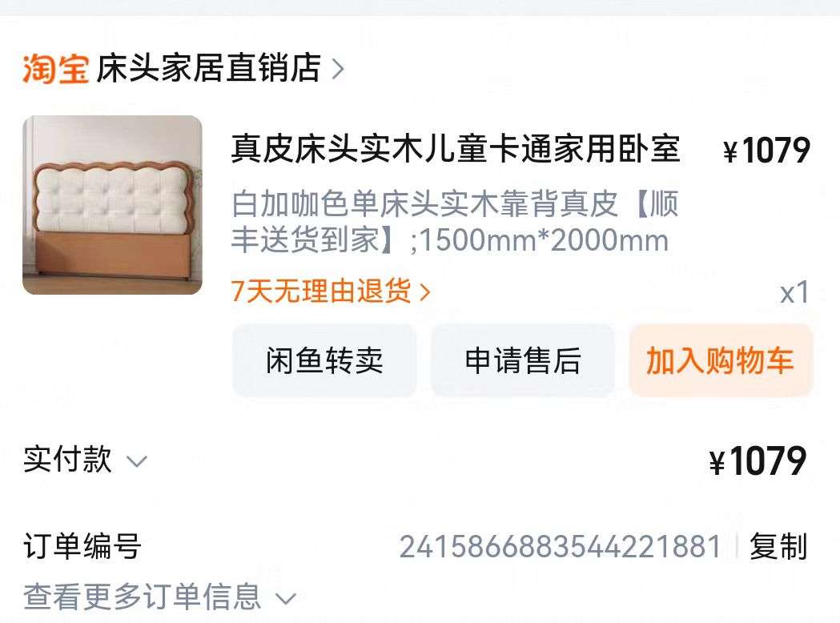Open 查看更多订单信息 for more details
The width and height of the screenshot is (840, 623).
click(142, 597)
